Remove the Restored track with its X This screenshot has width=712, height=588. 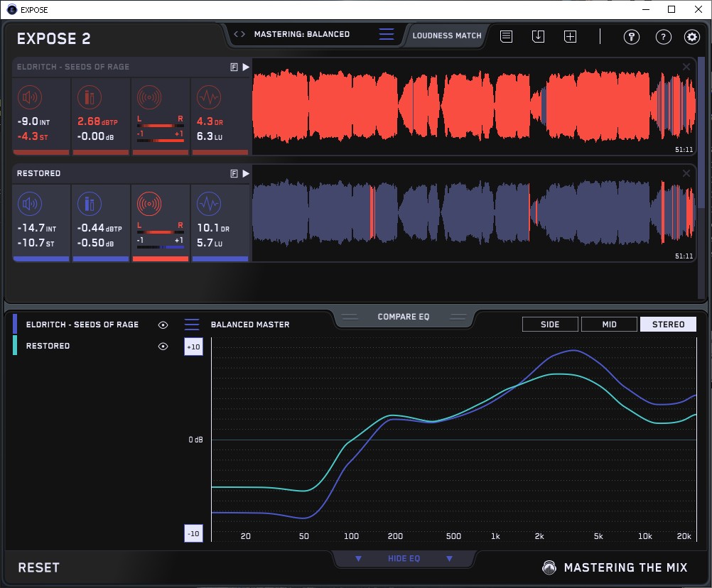coord(686,173)
